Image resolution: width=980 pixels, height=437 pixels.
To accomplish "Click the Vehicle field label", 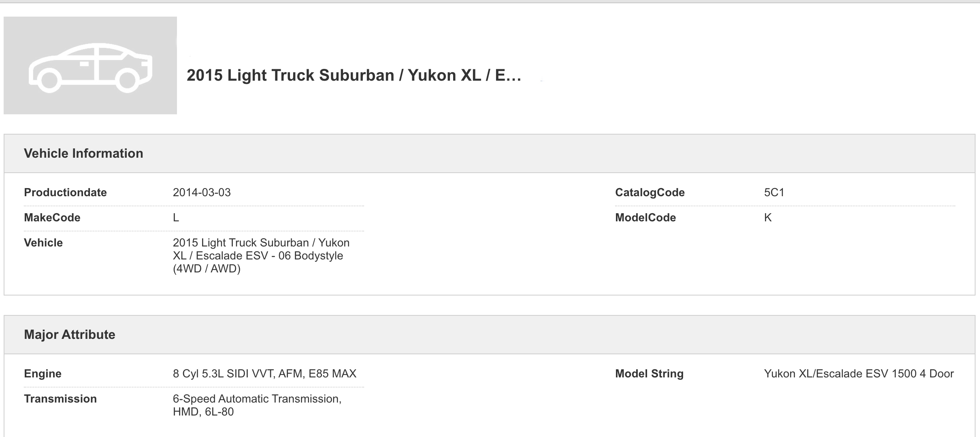I will [43, 243].
